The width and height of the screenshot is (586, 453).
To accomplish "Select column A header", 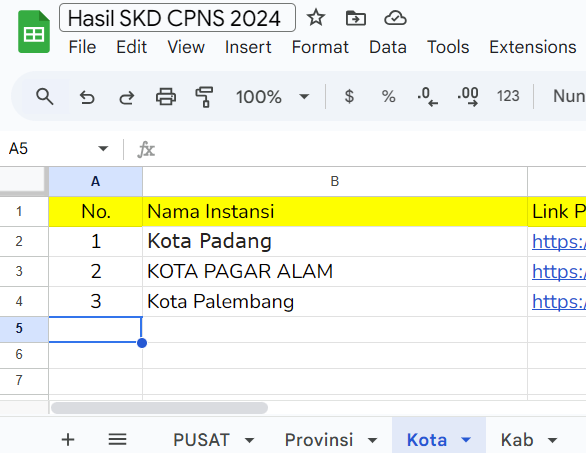I will click(x=96, y=182).
